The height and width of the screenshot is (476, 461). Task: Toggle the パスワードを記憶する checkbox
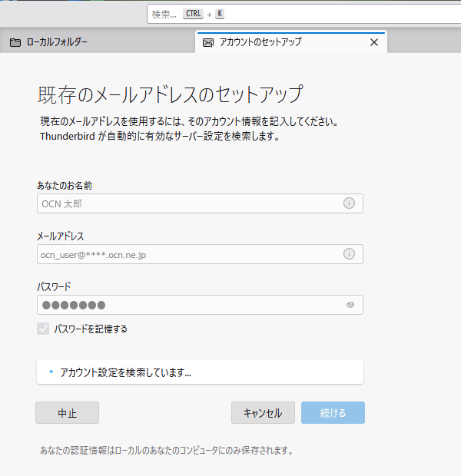(x=43, y=329)
